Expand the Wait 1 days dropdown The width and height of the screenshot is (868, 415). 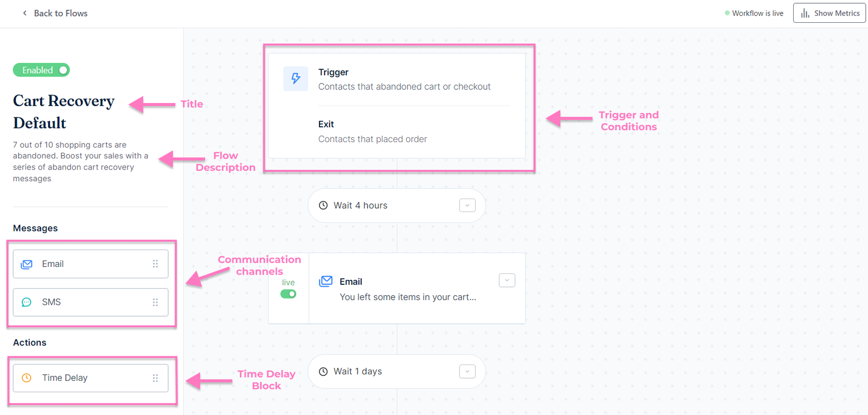[x=467, y=372]
